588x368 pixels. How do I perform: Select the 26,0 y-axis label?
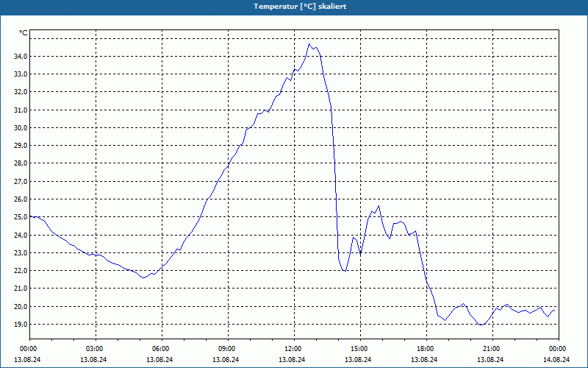[21, 199]
